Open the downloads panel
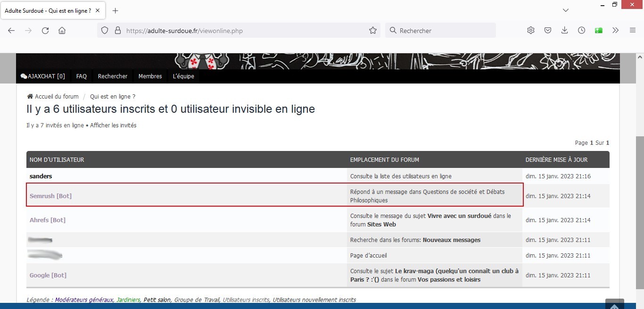The width and height of the screenshot is (644, 309). pyautogui.click(x=565, y=30)
